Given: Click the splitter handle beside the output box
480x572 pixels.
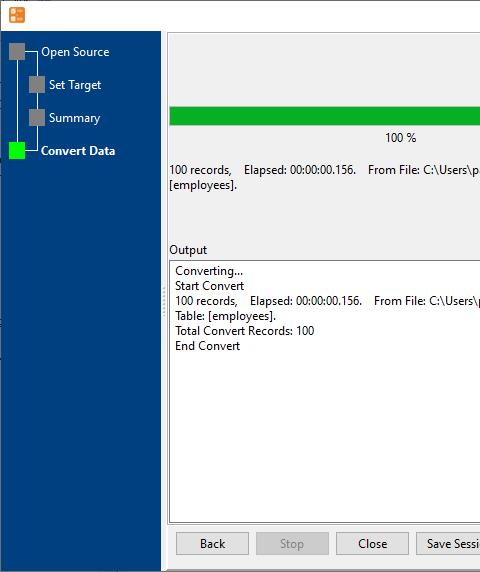Looking at the screenshot, I should click(x=164, y=301).
